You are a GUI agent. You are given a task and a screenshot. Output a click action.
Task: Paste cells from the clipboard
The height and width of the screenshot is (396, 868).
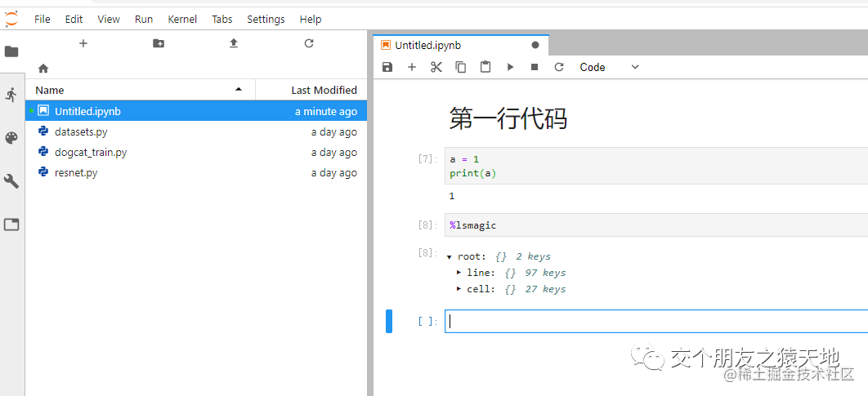(485, 67)
